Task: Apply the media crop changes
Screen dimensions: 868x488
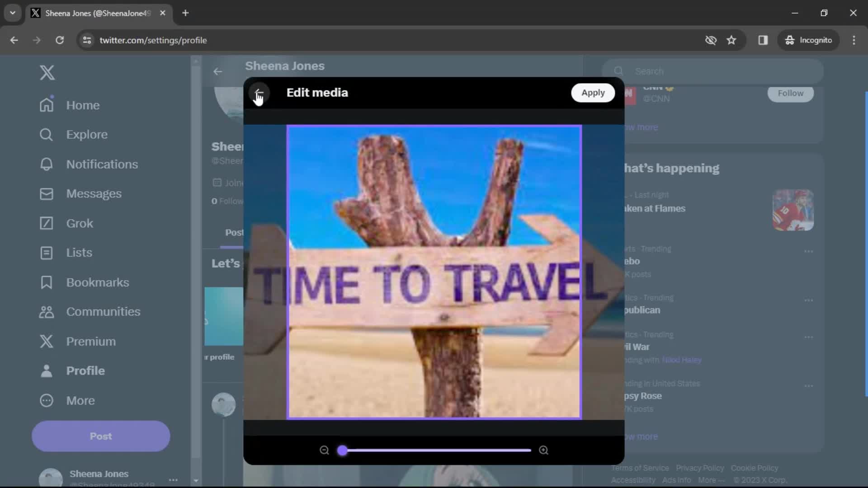Action: click(x=593, y=92)
